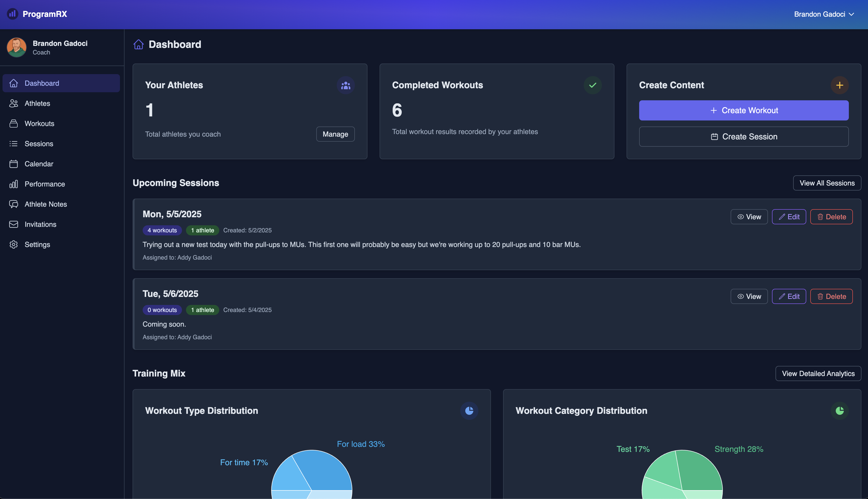This screenshot has width=868, height=499.
Task: Click pie icon on Workout Type Distribution card
Action: coord(469,411)
